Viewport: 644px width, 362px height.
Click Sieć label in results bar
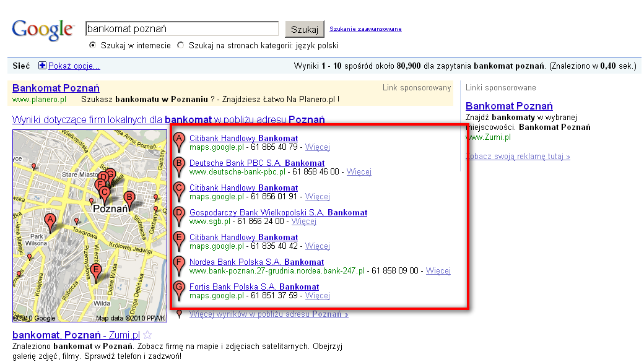point(21,66)
